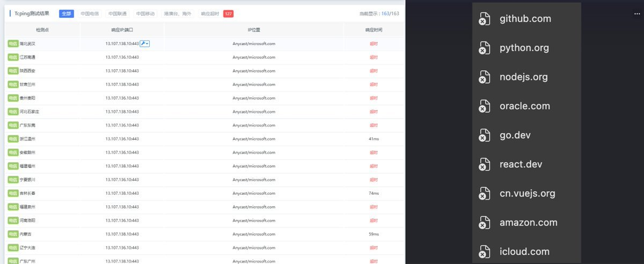Click the file-error icon beside go.dev
The width and height of the screenshot is (644, 264).
tap(484, 135)
